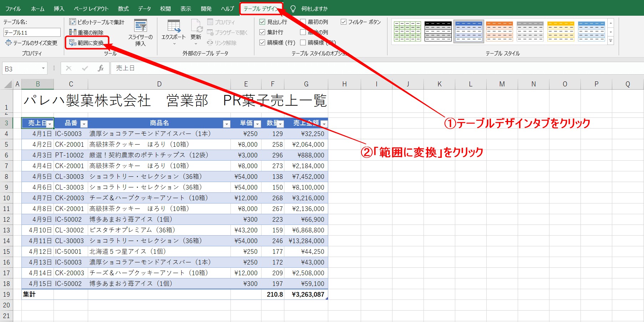Image resolution: width=644 pixels, height=322 pixels.
Task: Click Resize Table (テーブルのサイズ変更) icon
Action: (x=9, y=43)
